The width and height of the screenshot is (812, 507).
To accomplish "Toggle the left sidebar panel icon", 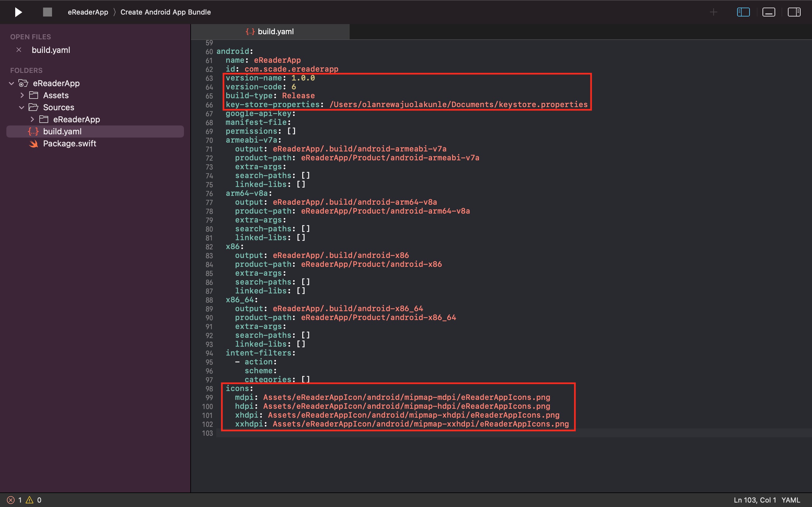I will click(x=743, y=12).
